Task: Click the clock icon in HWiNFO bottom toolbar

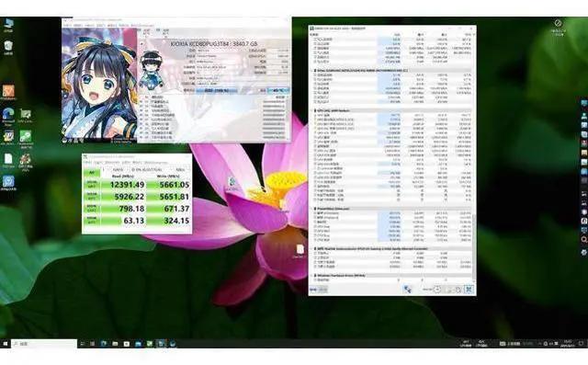Action: click(x=437, y=290)
